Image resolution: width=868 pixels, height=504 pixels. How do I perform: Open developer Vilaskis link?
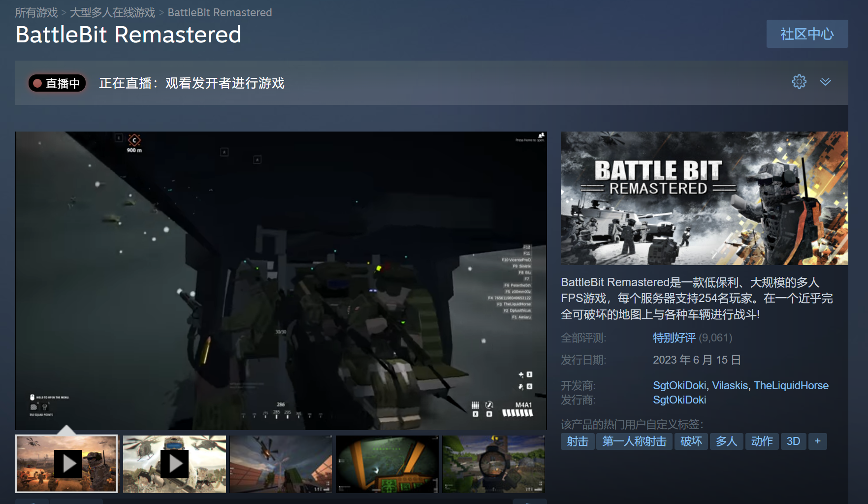click(x=730, y=386)
